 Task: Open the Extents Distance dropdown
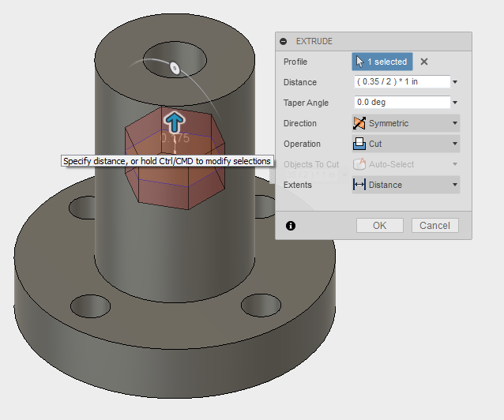point(406,185)
